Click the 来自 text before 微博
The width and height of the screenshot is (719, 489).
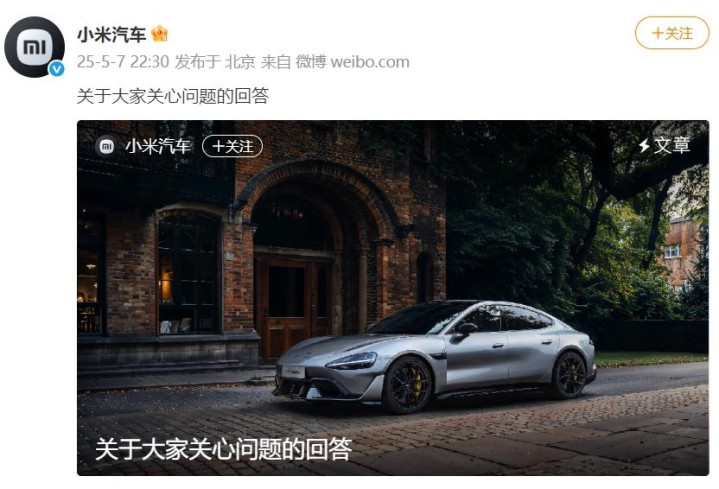click(276, 61)
